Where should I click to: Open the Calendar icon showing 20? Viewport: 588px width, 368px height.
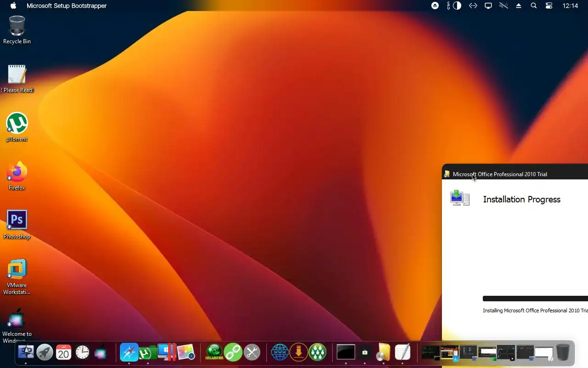point(63,352)
